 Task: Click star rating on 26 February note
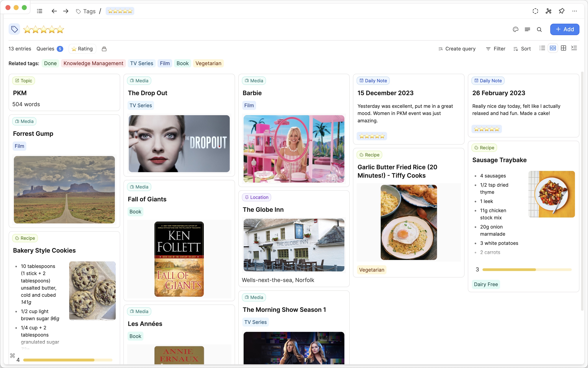(x=487, y=129)
